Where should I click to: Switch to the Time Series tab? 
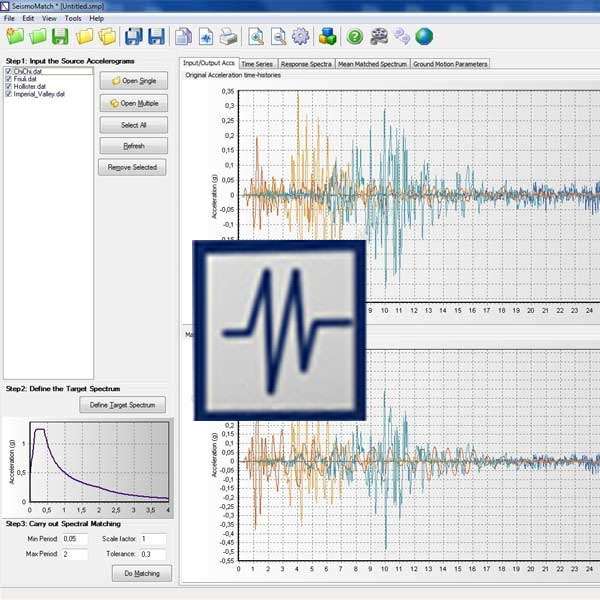point(257,64)
